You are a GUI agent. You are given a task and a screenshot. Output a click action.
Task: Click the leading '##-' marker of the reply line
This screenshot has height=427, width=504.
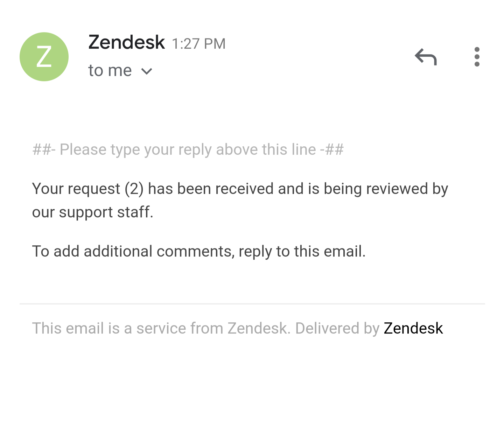tap(44, 150)
